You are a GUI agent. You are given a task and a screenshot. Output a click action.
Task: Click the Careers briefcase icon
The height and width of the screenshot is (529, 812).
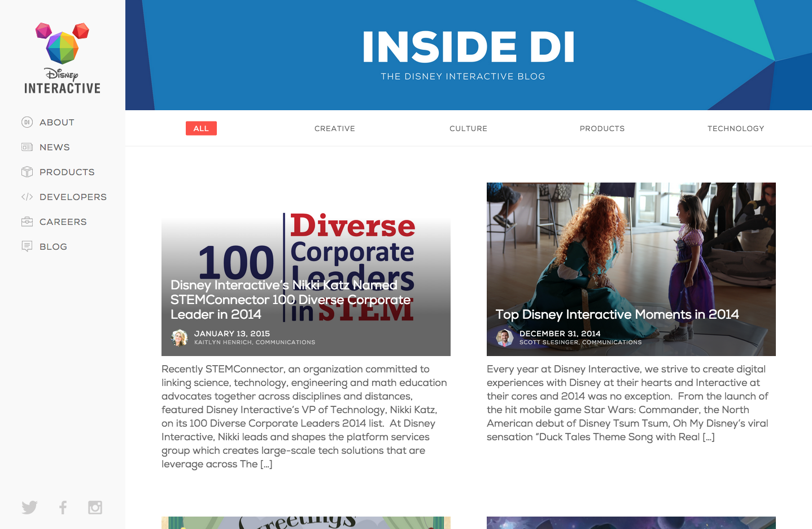[x=27, y=222]
